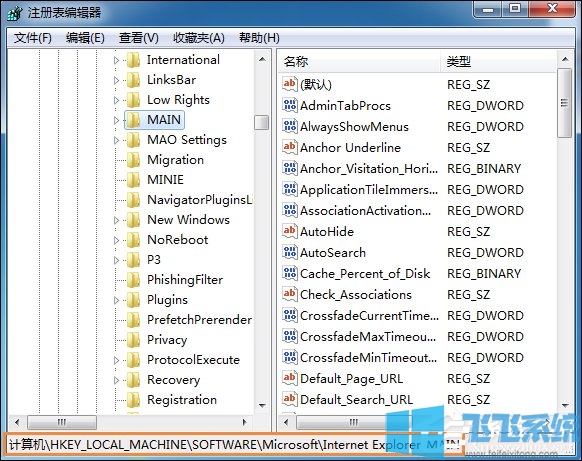Expand the NoReboot key
582x461 pixels.
coord(116,240)
